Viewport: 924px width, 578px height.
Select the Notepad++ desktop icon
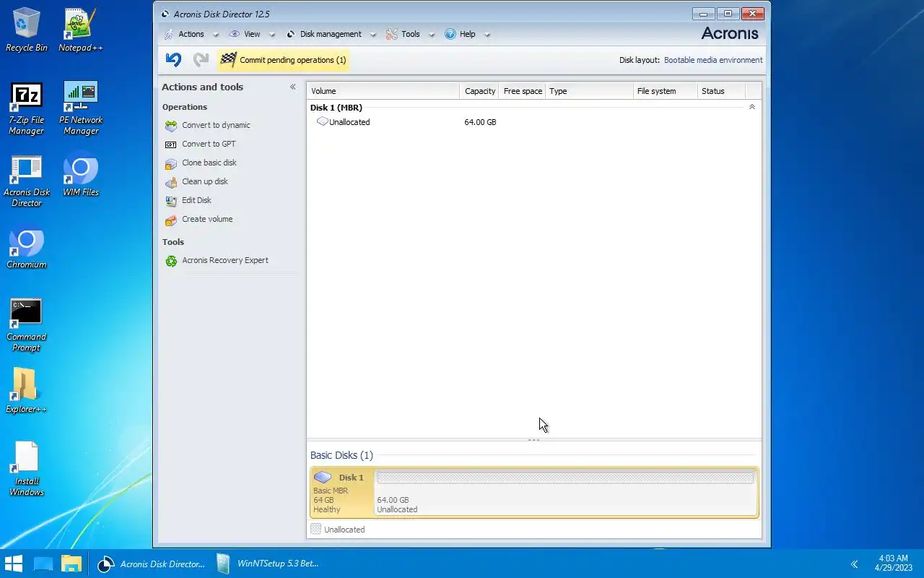81,30
